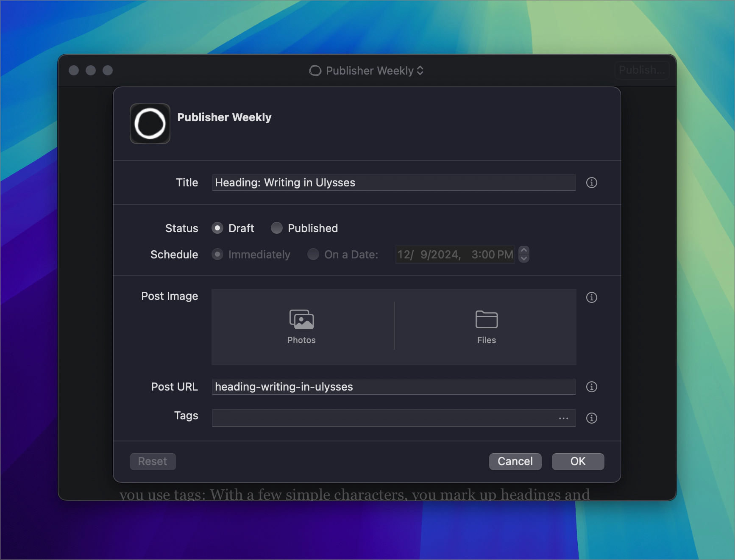Click the Files folder icon
The width and height of the screenshot is (735, 560).
[486, 320]
